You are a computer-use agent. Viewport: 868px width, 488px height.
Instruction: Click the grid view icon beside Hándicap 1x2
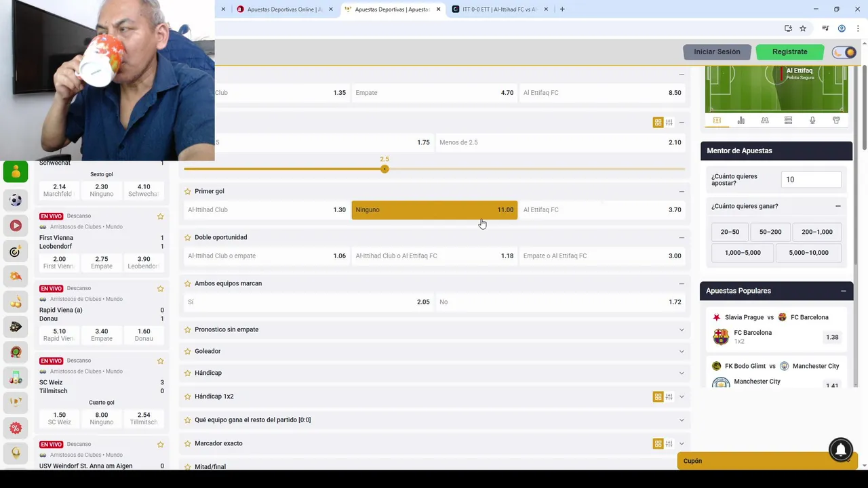click(x=658, y=396)
